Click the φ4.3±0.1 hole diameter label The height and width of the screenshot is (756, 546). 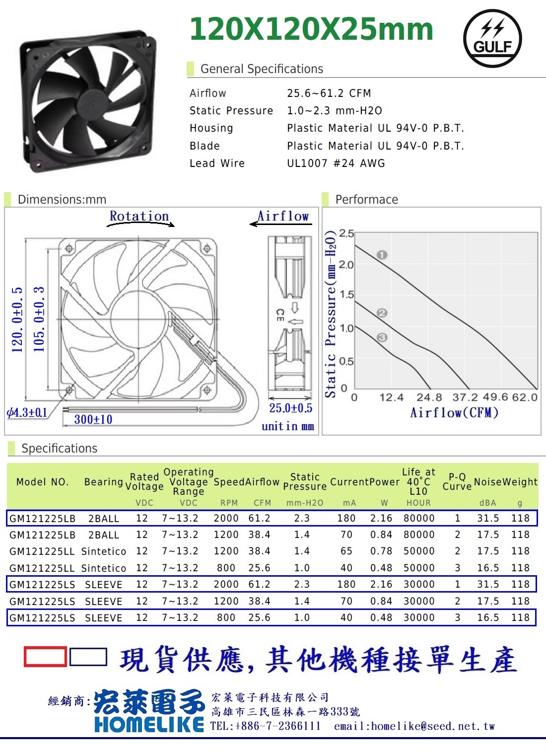click(x=27, y=413)
